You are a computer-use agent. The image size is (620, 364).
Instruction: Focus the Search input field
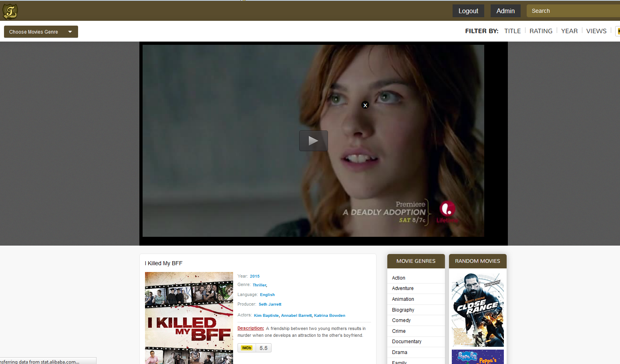click(573, 11)
